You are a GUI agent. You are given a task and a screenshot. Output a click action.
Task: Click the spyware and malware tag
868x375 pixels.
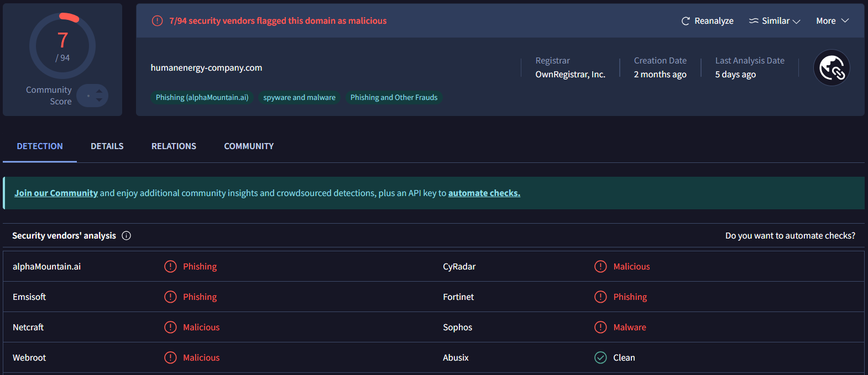(x=299, y=98)
